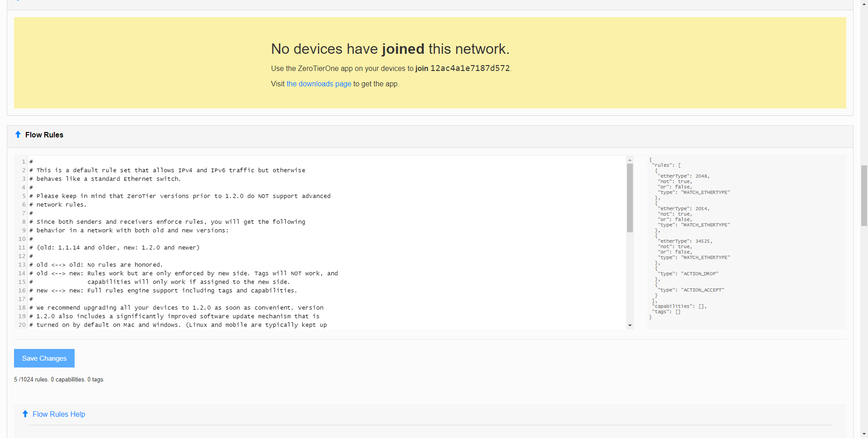Click ACTION_ACCEPT in the compiled JSON panel

(703, 290)
